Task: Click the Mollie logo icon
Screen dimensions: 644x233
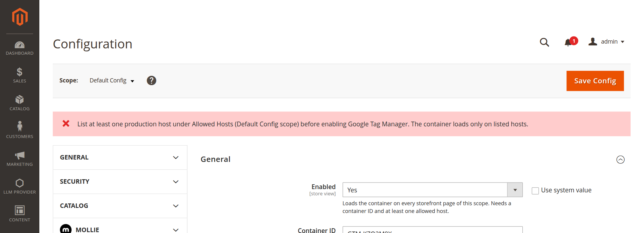Action: (66, 229)
